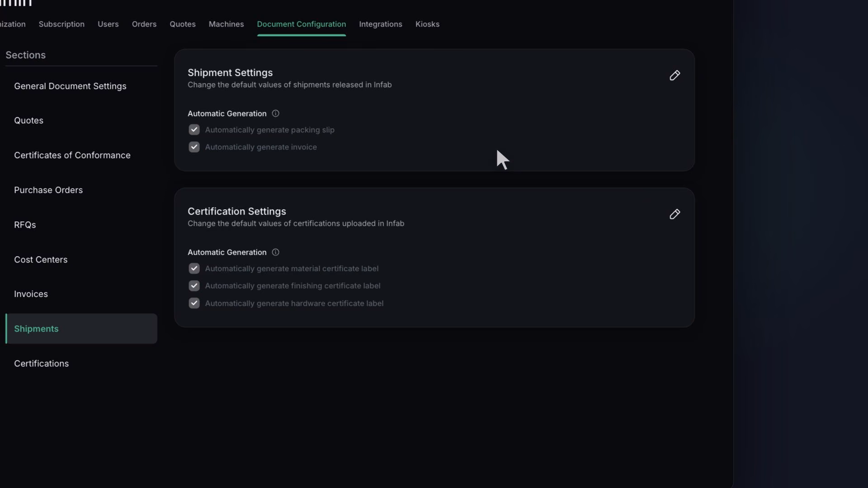This screenshot has width=868, height=488.
Task: Select the Invoices section
Action: coord(81,294)
